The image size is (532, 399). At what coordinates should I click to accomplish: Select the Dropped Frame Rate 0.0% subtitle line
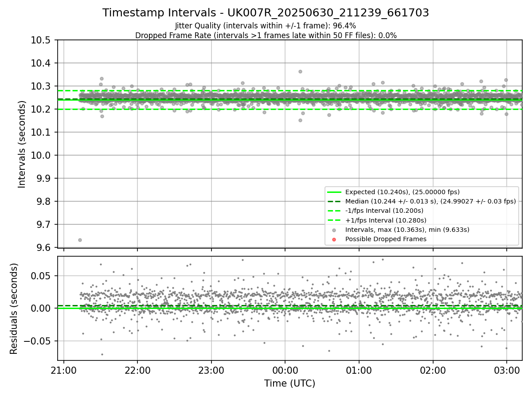tap(266, 35)
